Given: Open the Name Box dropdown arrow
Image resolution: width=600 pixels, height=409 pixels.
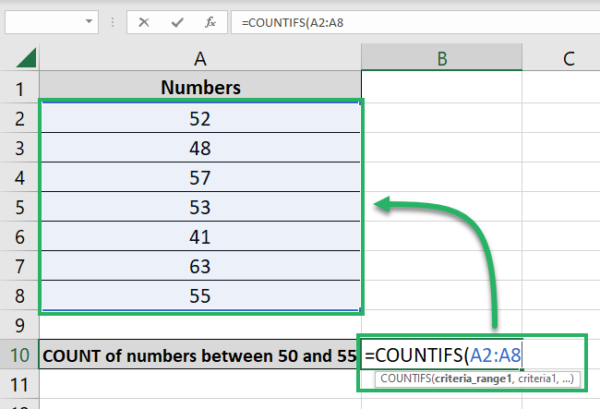Looking at the screenshot, I should tap(89, 21).
